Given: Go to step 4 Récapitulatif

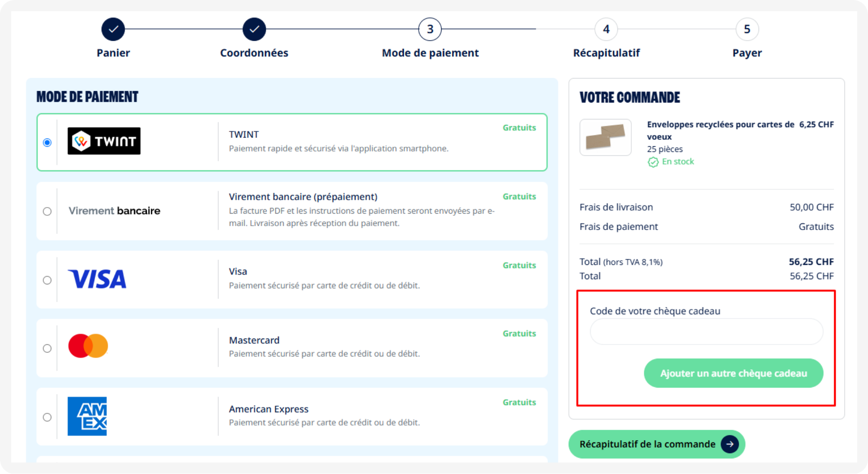Looking at the screenshot, I should [606, 29].
